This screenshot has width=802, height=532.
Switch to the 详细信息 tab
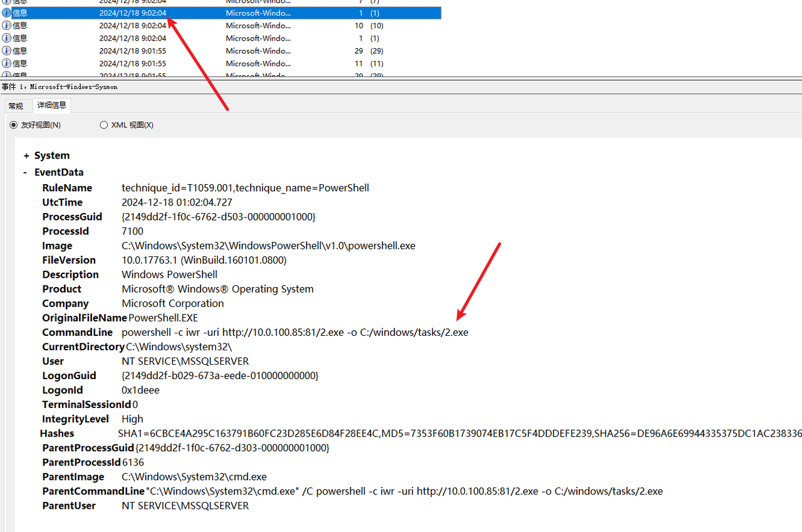[51, 105]
